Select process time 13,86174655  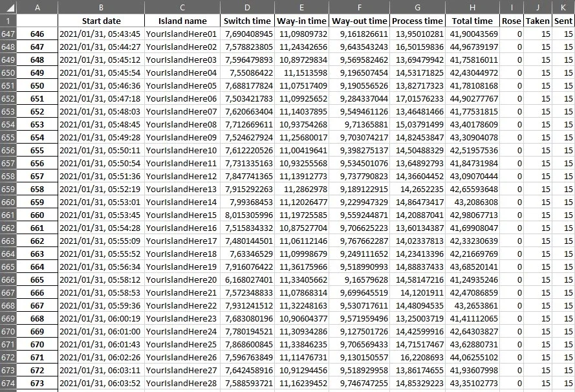(x=417, y=371)
